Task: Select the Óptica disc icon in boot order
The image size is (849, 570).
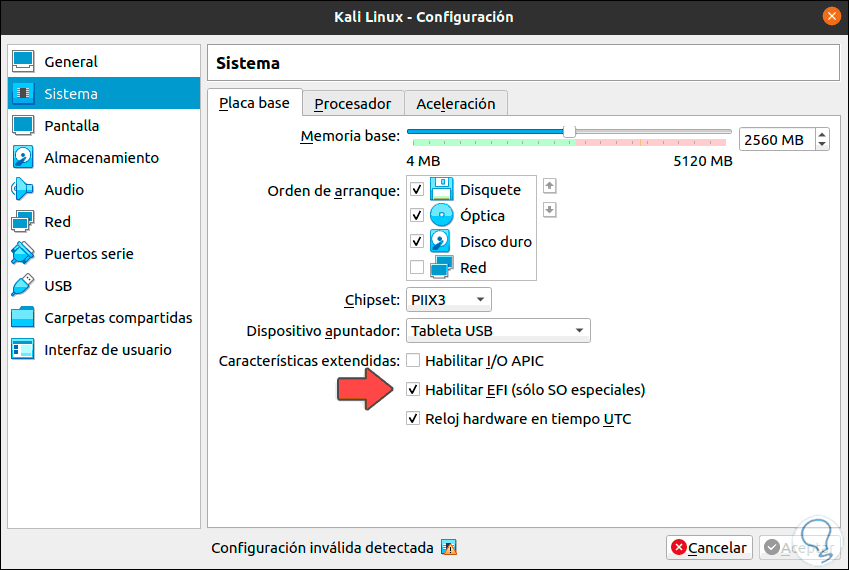Action: click(441, 215)
